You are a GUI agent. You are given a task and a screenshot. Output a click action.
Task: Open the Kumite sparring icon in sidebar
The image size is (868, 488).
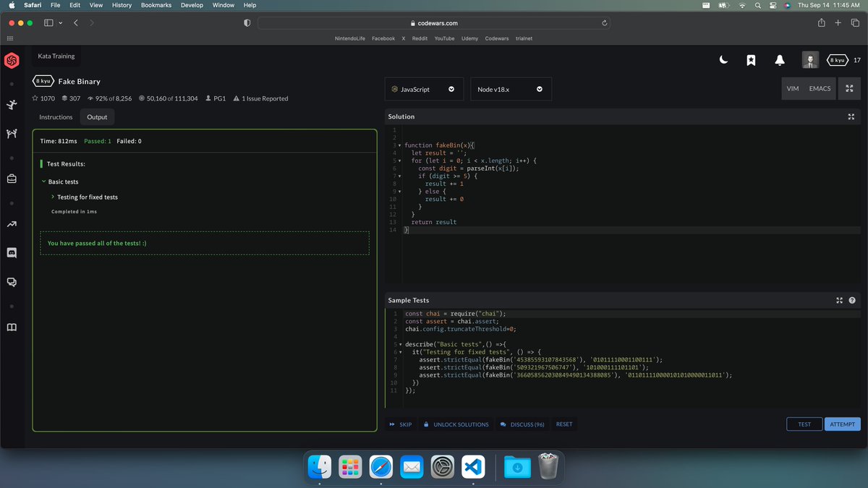pyautogui.click(x=11, y=134)
